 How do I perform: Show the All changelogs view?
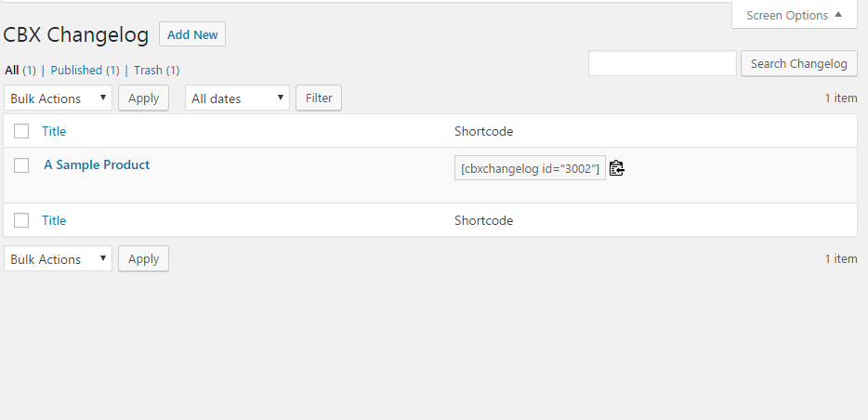[x=11, y=70]
